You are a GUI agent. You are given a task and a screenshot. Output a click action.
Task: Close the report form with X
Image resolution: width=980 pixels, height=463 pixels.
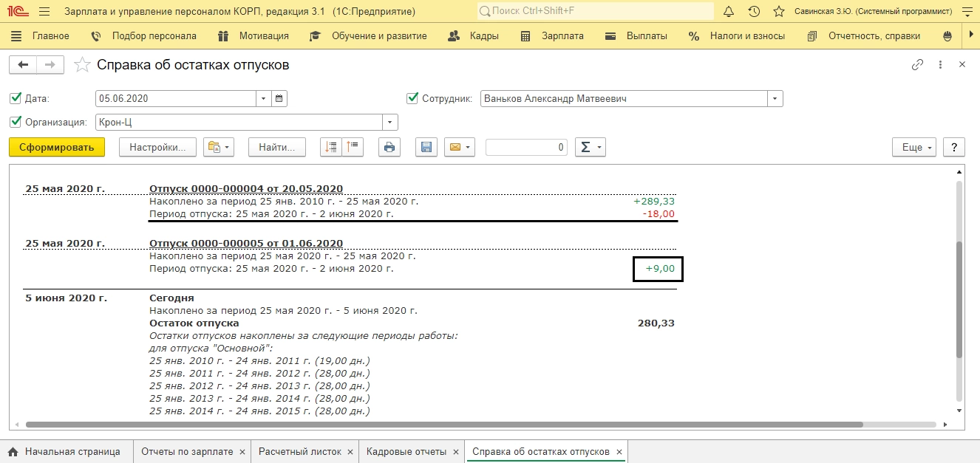pos(962,65)
